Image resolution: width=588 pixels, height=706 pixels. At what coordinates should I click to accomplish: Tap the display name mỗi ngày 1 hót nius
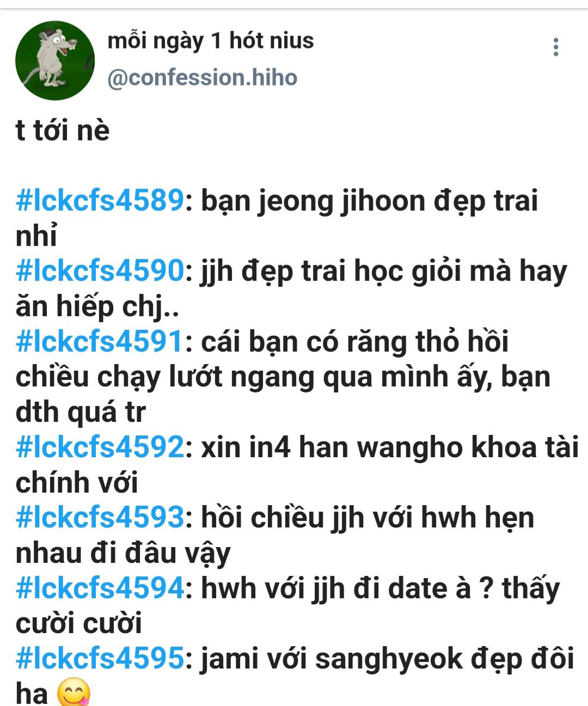[211, 41]
